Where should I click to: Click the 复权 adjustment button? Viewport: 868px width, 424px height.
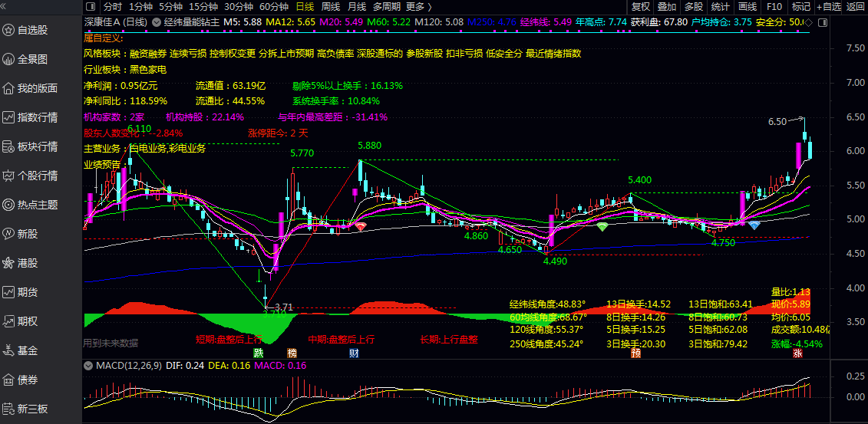[x=641, y=7]
